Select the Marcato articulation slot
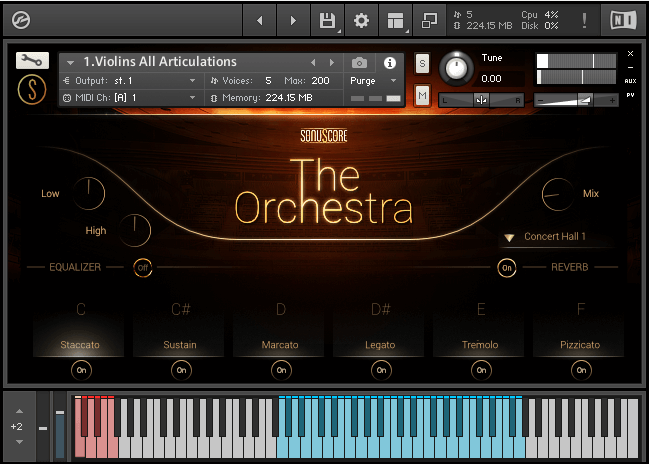The height and width of the screenshot is (464, 649). pos(279,329)
